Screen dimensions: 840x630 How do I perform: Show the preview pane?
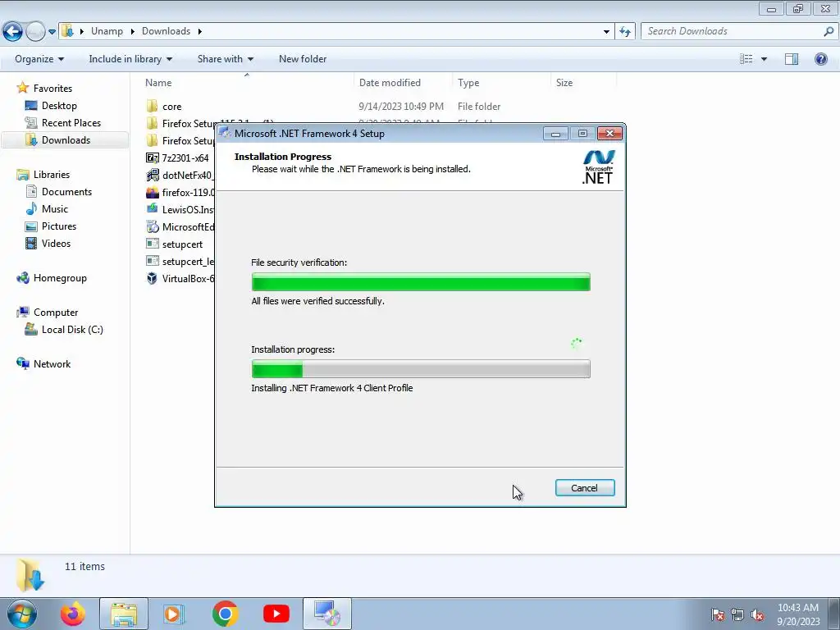click(792, 59)
